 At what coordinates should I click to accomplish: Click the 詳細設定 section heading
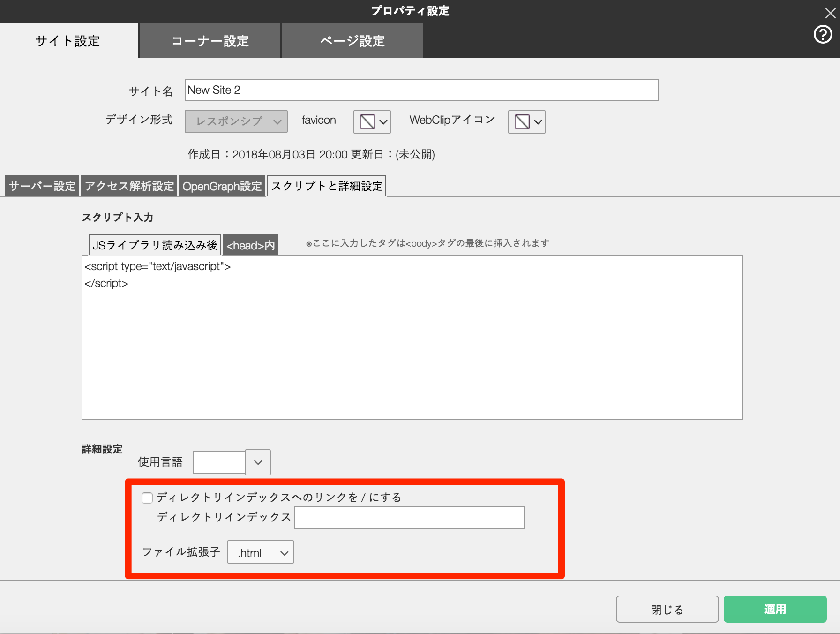tap(102, 449)
